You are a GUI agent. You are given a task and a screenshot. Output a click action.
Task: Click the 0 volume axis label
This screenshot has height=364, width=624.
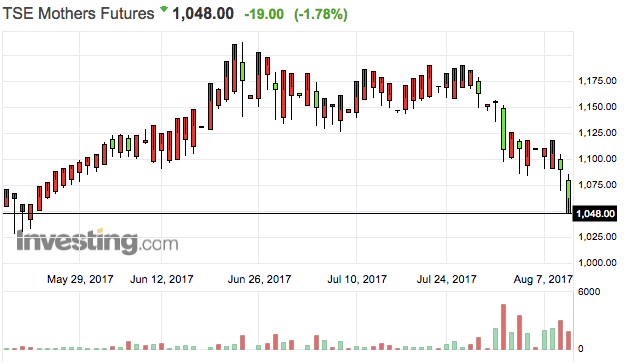tap(581, 349)
